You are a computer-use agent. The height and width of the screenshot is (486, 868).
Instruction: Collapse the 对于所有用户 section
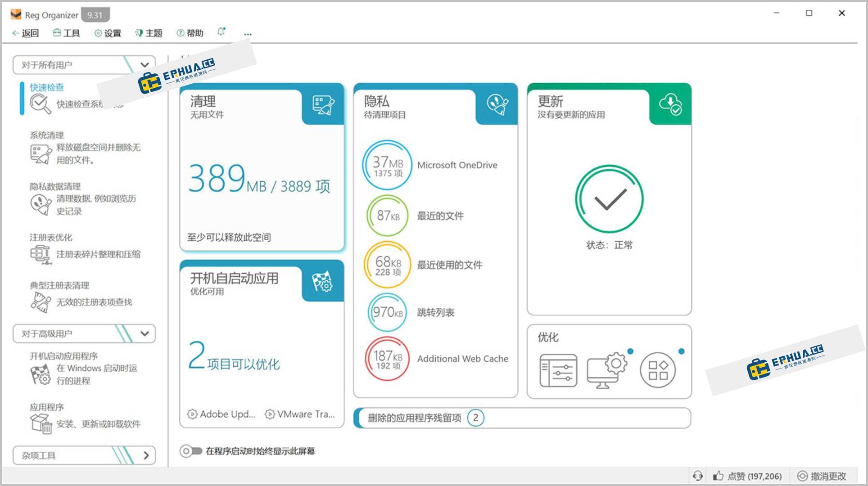pyautogui.click(x=144, y=64)
